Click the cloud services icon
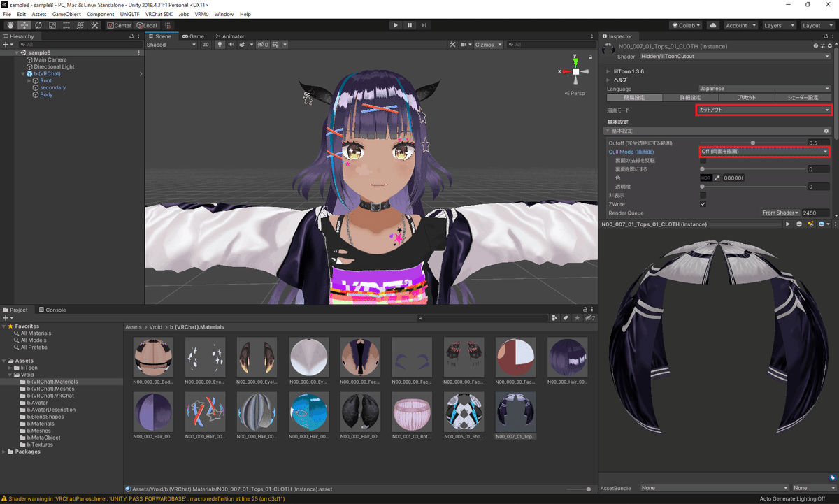839x504 pixels. pyautogui.click(x=712, y=25)
